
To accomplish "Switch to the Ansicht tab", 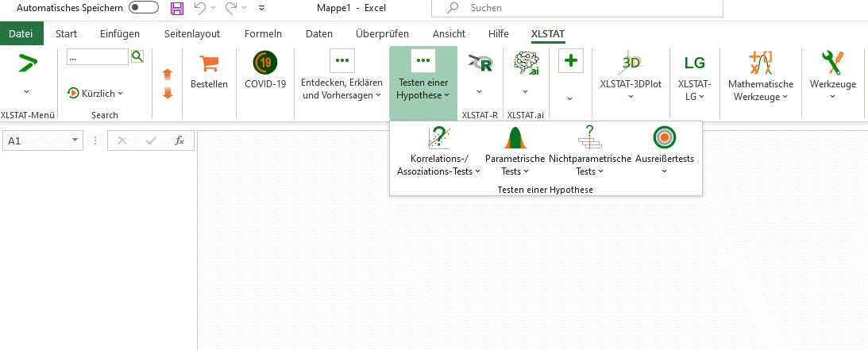I will pos(449,33).
